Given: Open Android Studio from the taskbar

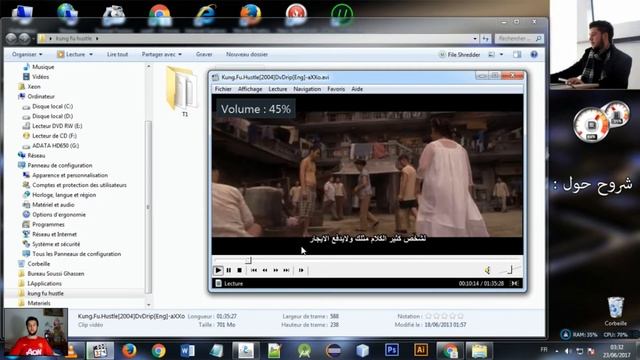Looking at the screenshot, I should [304, 350].
